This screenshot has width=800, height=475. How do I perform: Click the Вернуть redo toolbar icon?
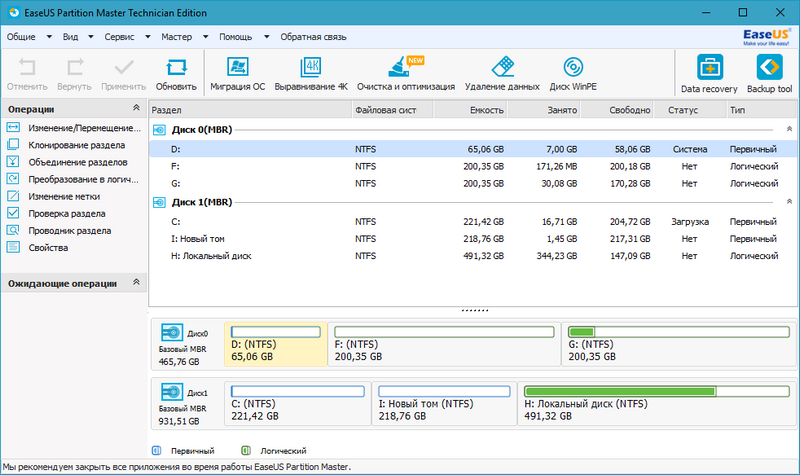(x=74, y=67)
